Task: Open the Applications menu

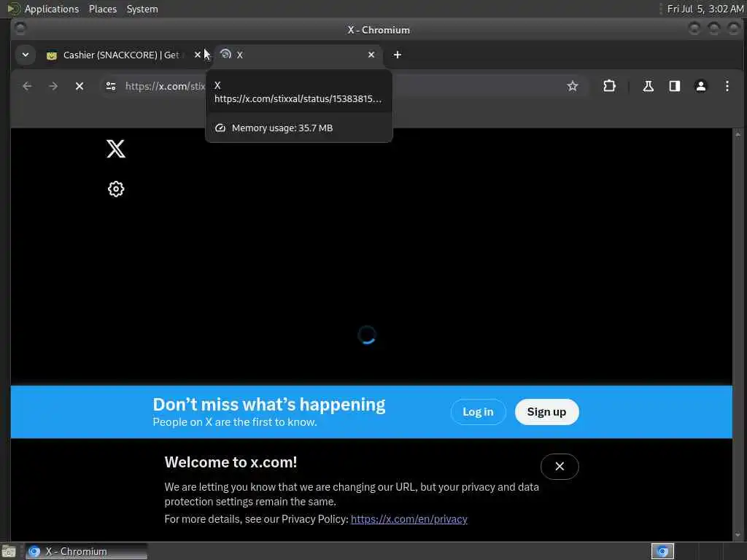Action: [52, 9]
